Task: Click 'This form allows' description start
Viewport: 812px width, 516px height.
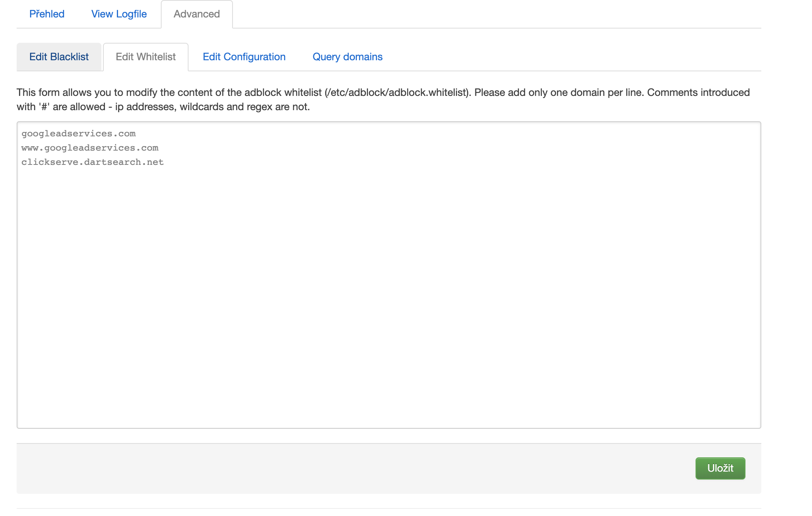Action: 53,92
